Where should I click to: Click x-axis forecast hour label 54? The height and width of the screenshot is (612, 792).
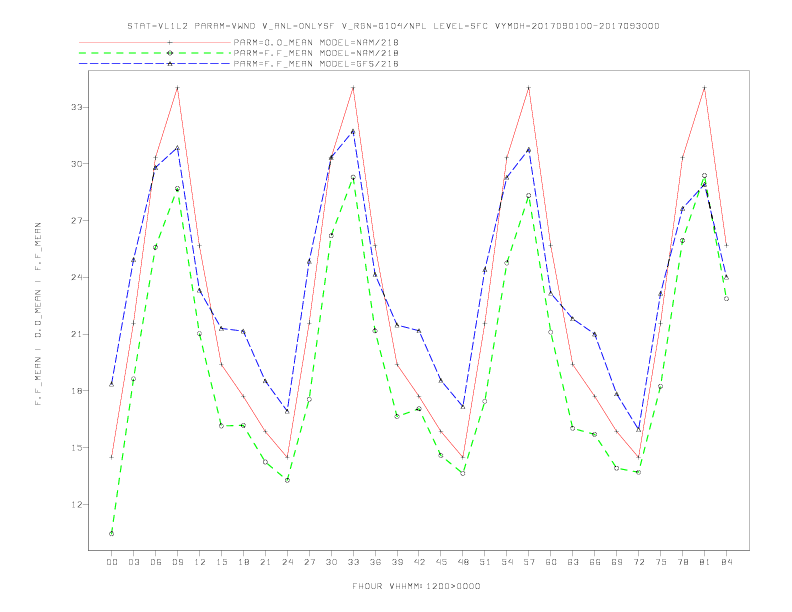pos(507,562)
